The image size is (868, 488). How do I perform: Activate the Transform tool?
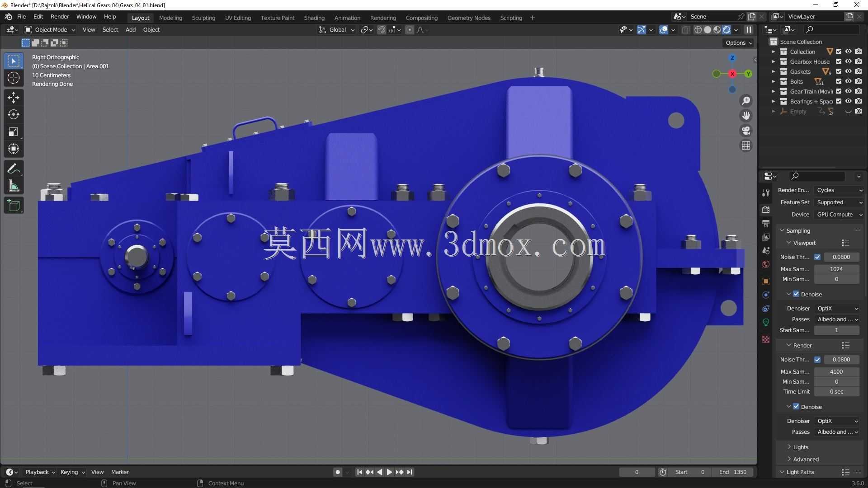14,149
